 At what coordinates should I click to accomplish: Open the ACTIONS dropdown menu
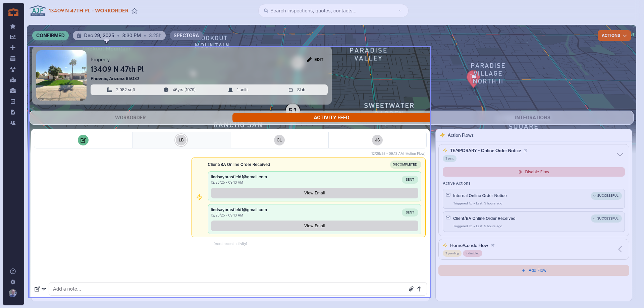[x=614, y=36]
